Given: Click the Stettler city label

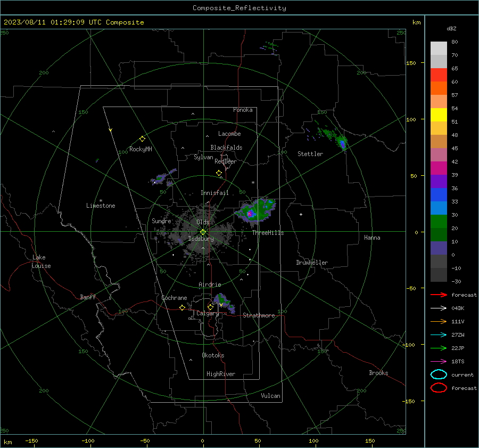Looking at the screenshot, I should (310, 154).
